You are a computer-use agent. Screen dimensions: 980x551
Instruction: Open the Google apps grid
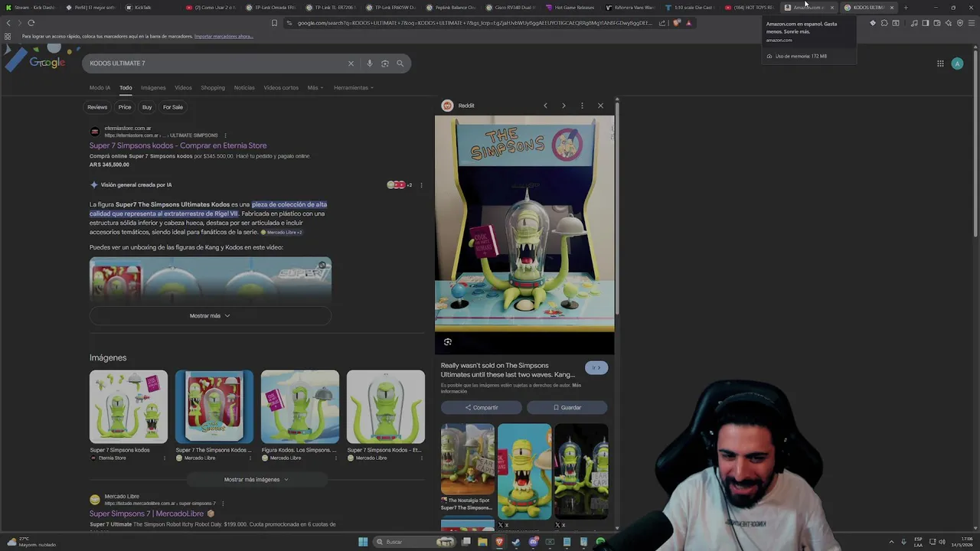pyautogui.click(x=940, y=64)
